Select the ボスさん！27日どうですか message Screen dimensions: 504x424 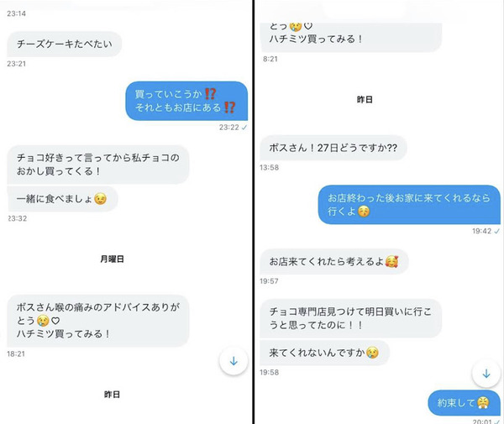pyautogui.click(x=333, y=148)
